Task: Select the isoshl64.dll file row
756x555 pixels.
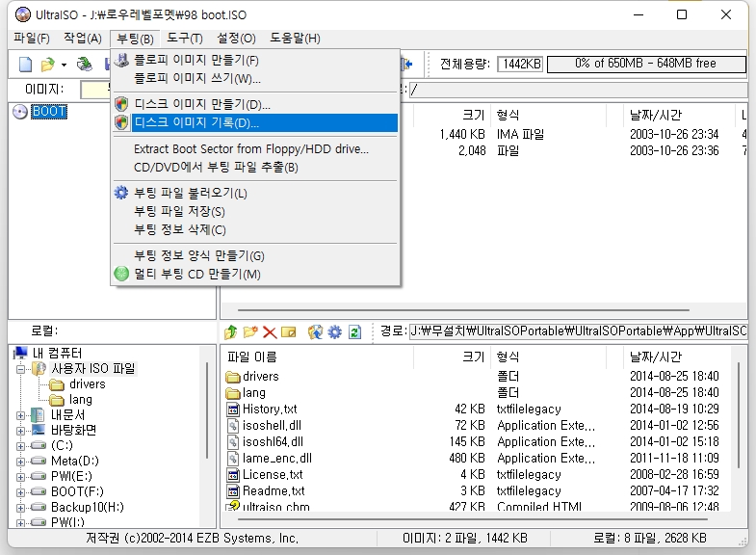Action: (x=478, y=442)
